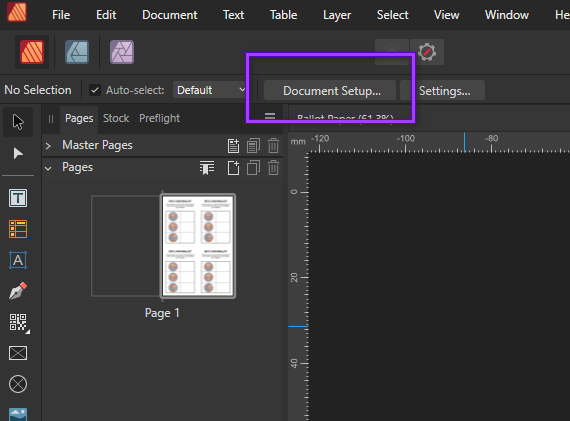Image resolution: width=570 pixels, height=421 pixels.
Task: Select the QR Code tool
Action: [x=18, y=322]
